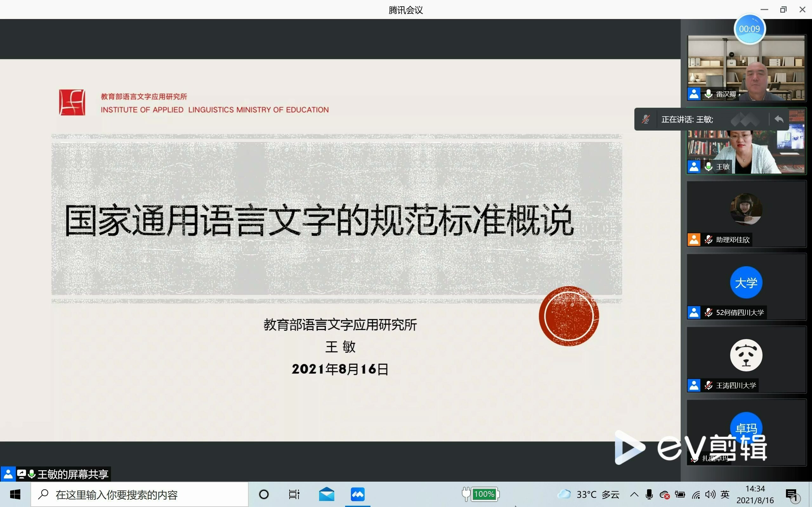Click the screen share icon beside 王敏的屏幕共享
This screenshot has width=812, height=507.
coord(22,474)
